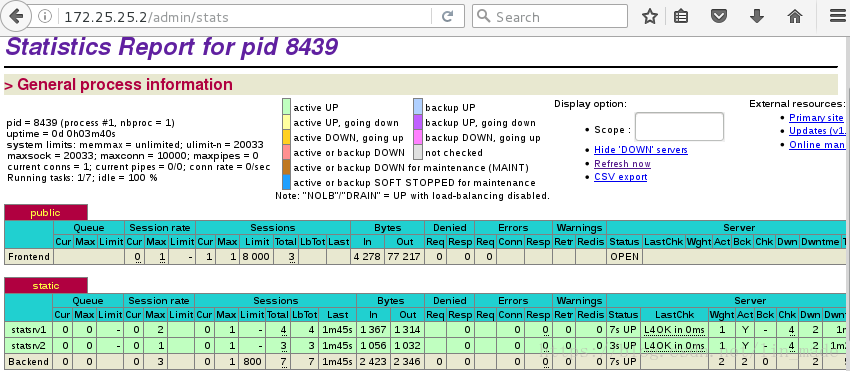Screen dimensions: 850x371
Task: Click the Frontend row label
Action: click(29, 257)
